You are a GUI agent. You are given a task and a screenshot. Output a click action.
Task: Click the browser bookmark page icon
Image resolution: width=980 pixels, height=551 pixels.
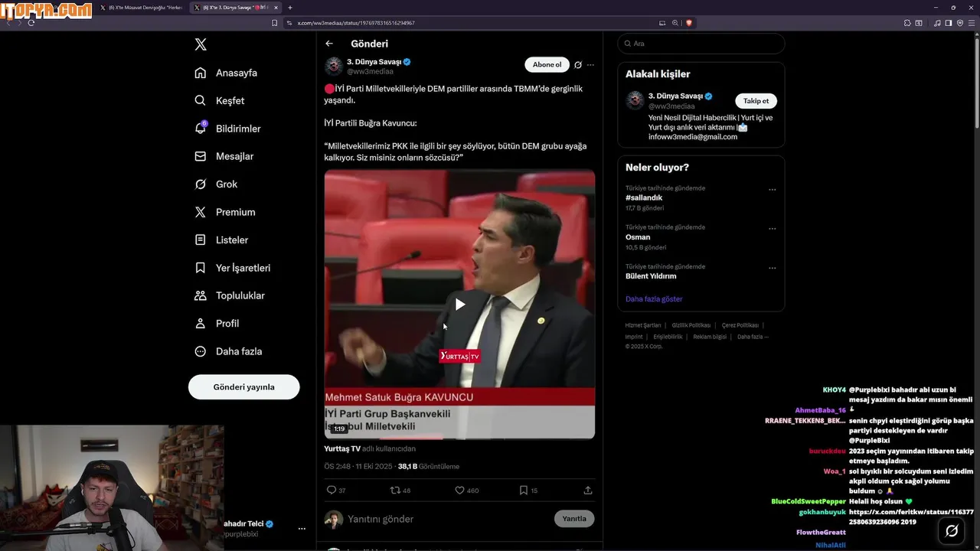click(274, 23)
